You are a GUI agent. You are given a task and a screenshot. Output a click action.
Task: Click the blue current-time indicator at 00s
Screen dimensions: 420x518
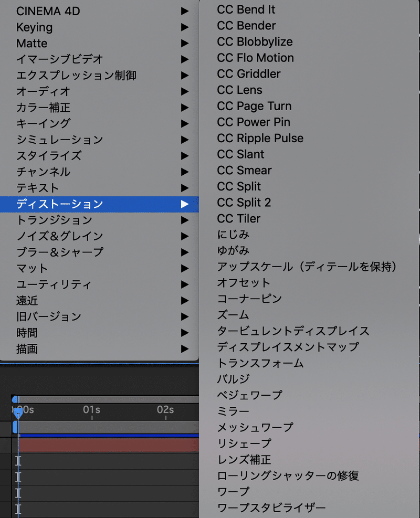click(18, 413)
